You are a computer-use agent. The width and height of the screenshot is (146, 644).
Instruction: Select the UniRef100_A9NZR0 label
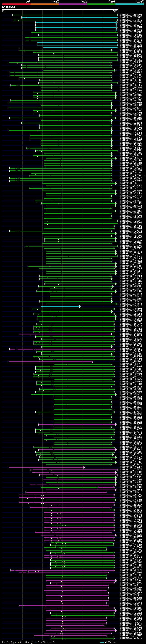point(131,608)
